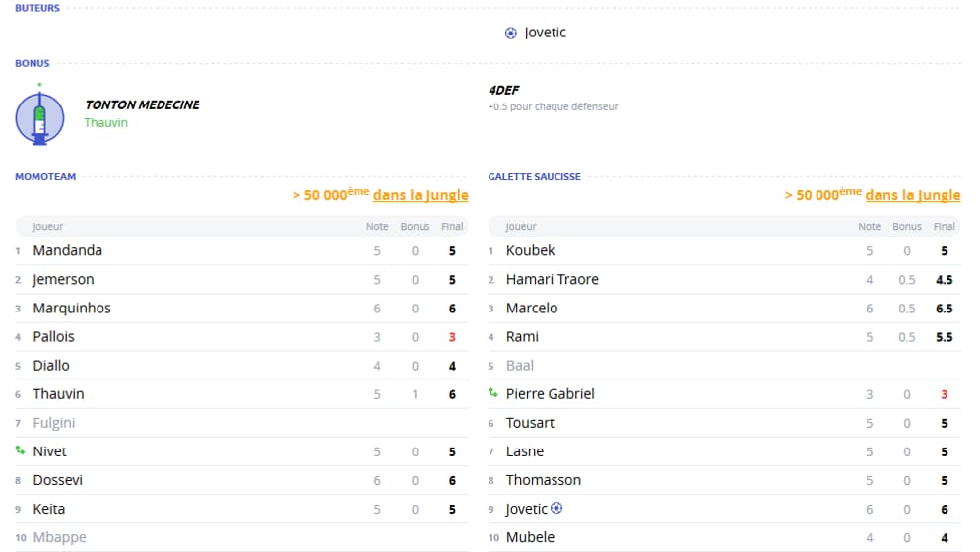Select player Mandanda in Momoteam
This screenshot has width=980, height=552.
(68, 250)
